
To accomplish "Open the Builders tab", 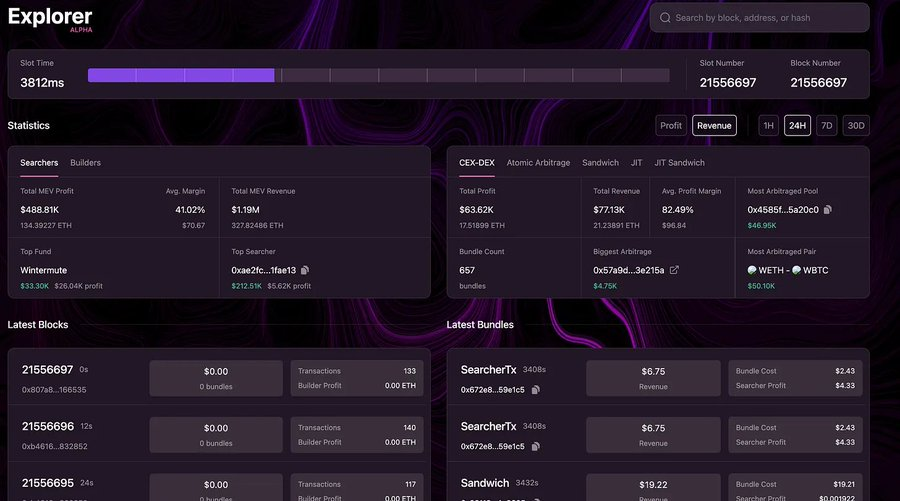I will pos(86,163).
